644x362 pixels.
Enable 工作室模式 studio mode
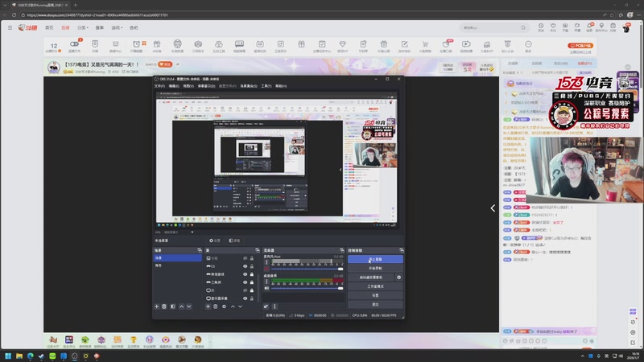375,286
